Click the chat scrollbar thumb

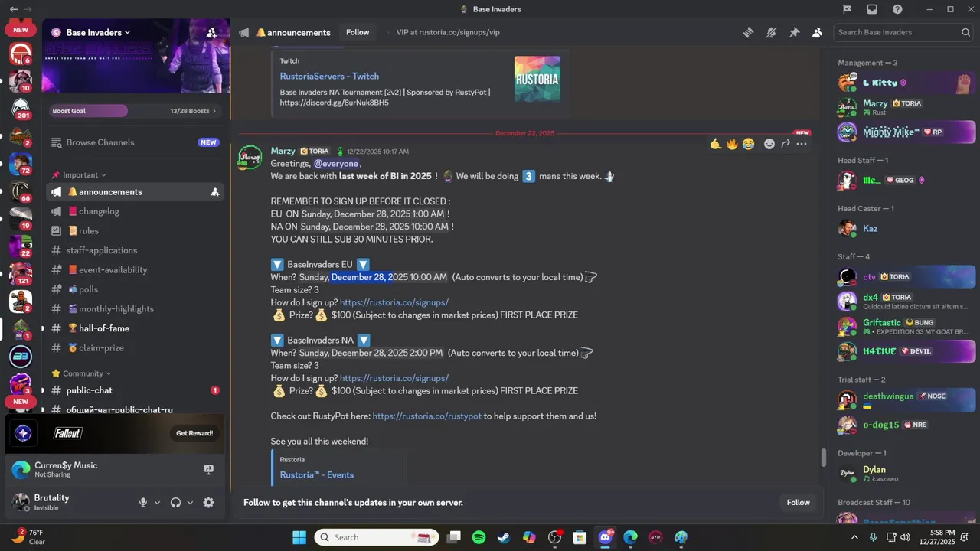click(x=823, y=458)
